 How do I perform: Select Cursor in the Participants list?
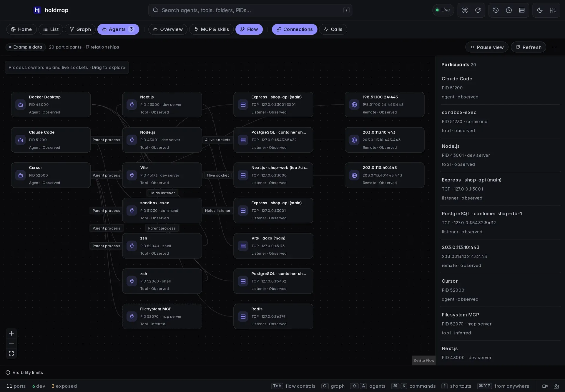pos(500,290)
